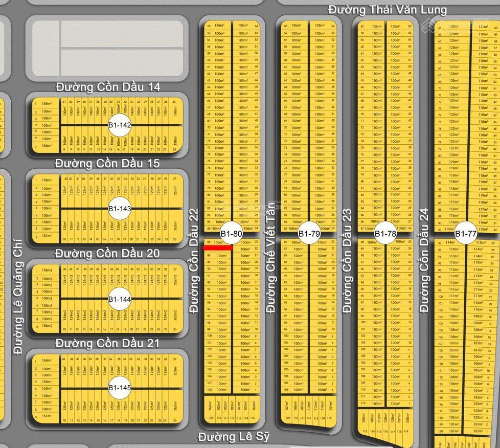Click the red highlighted lot boundary line

(x=218, y=248)
